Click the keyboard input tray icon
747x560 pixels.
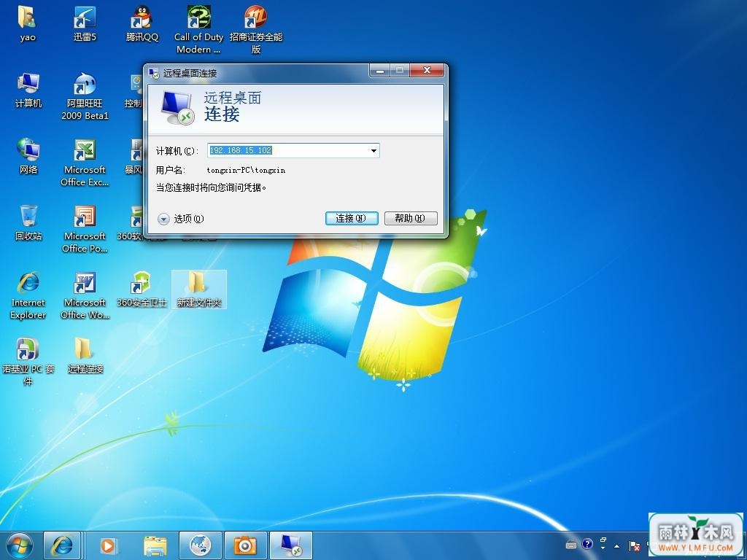pos(570,545)
